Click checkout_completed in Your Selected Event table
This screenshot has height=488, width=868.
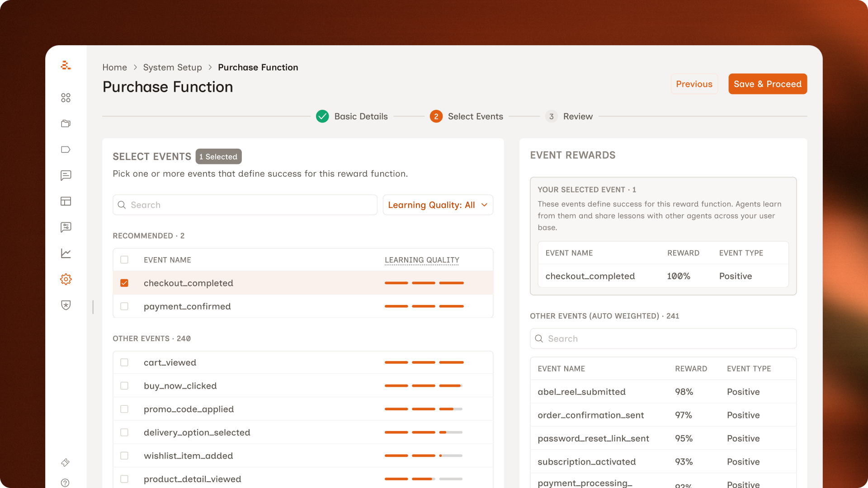click(590, 276)
